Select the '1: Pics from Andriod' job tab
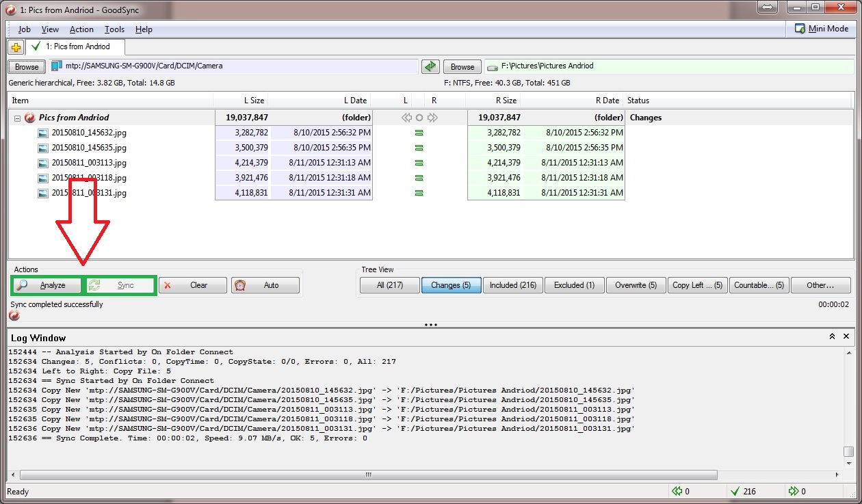Image resolution: width=862 pixels, height=504 pixels. 75,47
